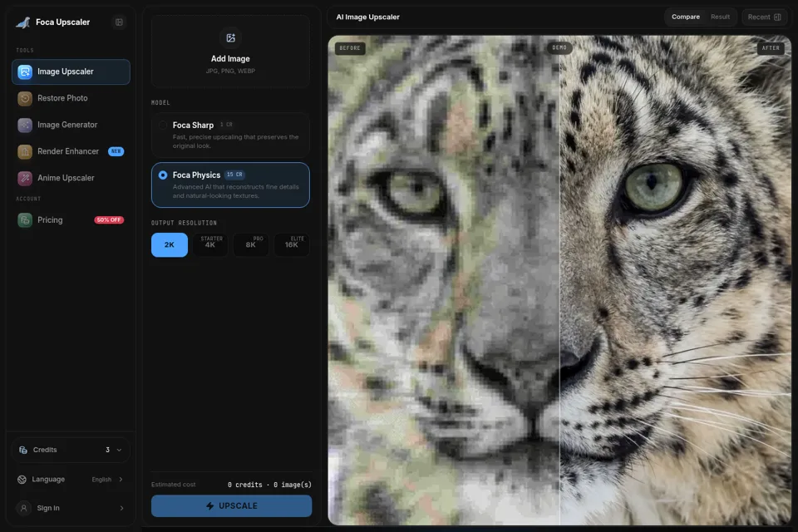Click the Restore Photo tool icon
Image resolution: width=798 pixels, height=532 pixels.
[25, 98]
